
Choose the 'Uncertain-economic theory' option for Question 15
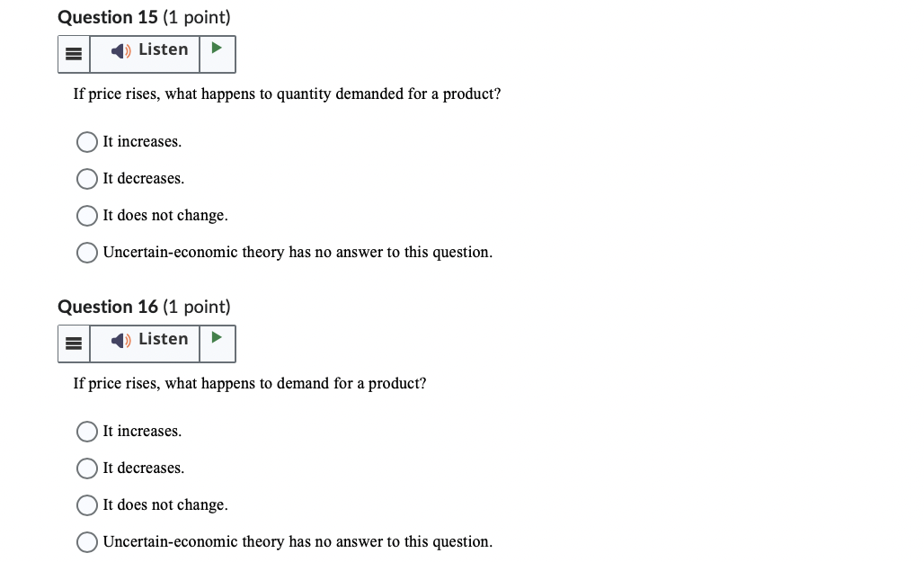(x=86, y=252)
